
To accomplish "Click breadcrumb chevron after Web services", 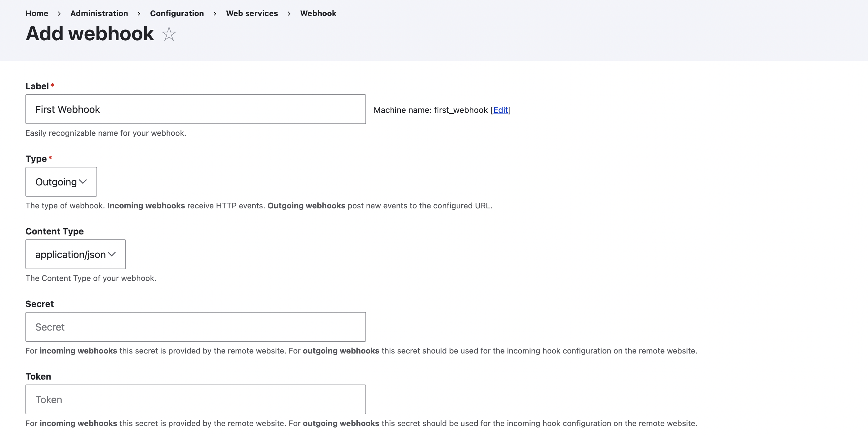I will [x=289, y=13].
